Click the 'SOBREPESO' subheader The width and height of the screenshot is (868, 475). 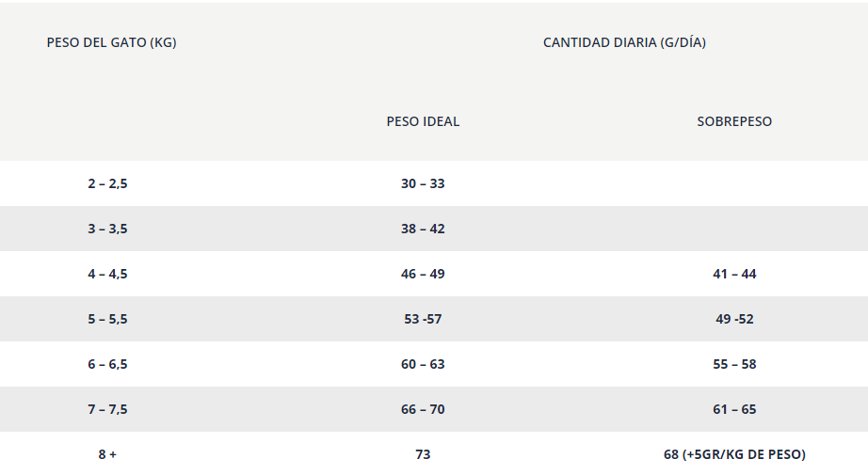coord(734,121)
